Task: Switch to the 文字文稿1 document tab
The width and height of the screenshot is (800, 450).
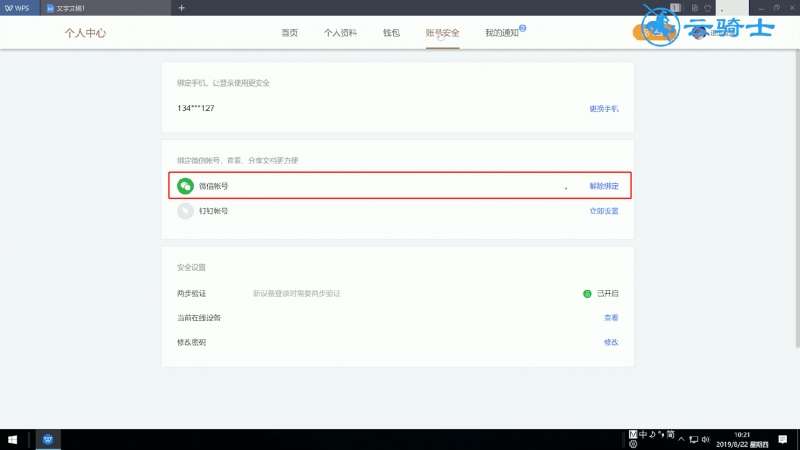Action: (106, 8)
